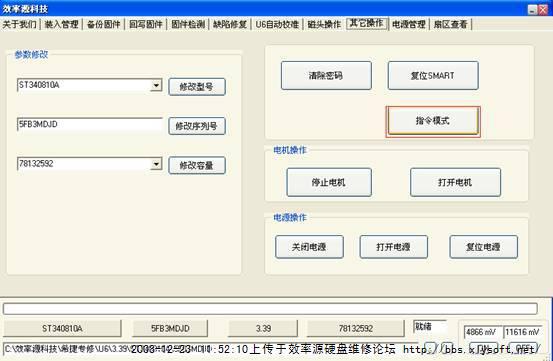Click the ST340810A status bar model box
Viewport: 553px width, 361px height.
[x=62, y=329]
